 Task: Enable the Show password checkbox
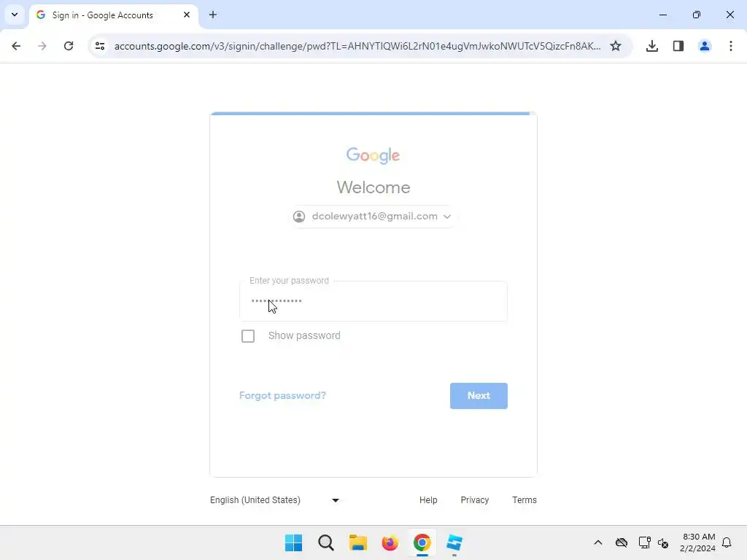tap(248, 336)
